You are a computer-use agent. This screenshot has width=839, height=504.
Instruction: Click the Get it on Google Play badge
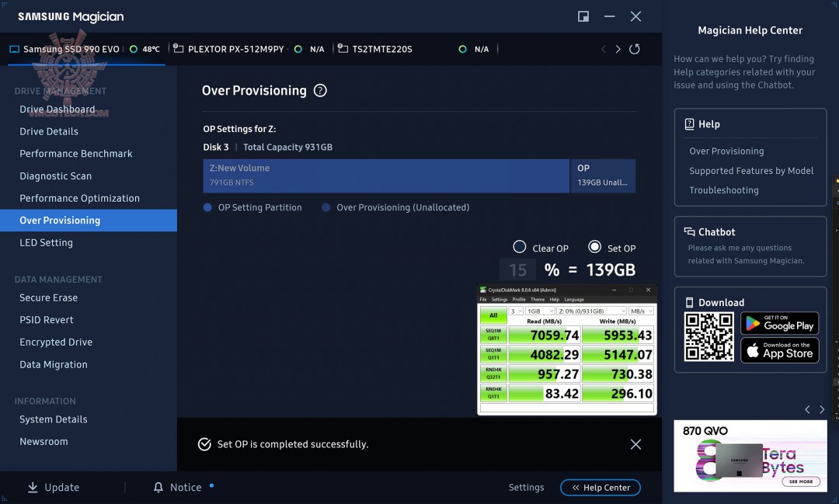coord(779,323)
